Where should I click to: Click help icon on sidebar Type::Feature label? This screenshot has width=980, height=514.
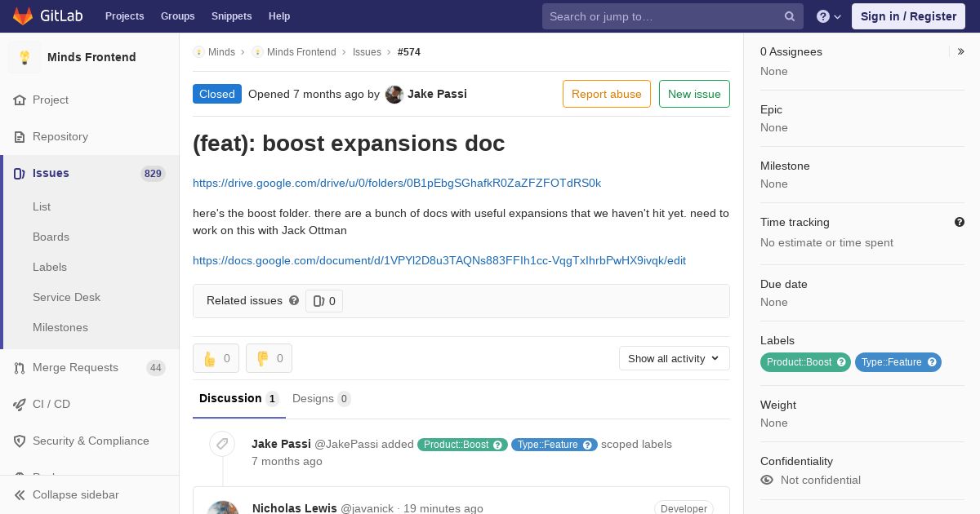[x=932, y=362]
